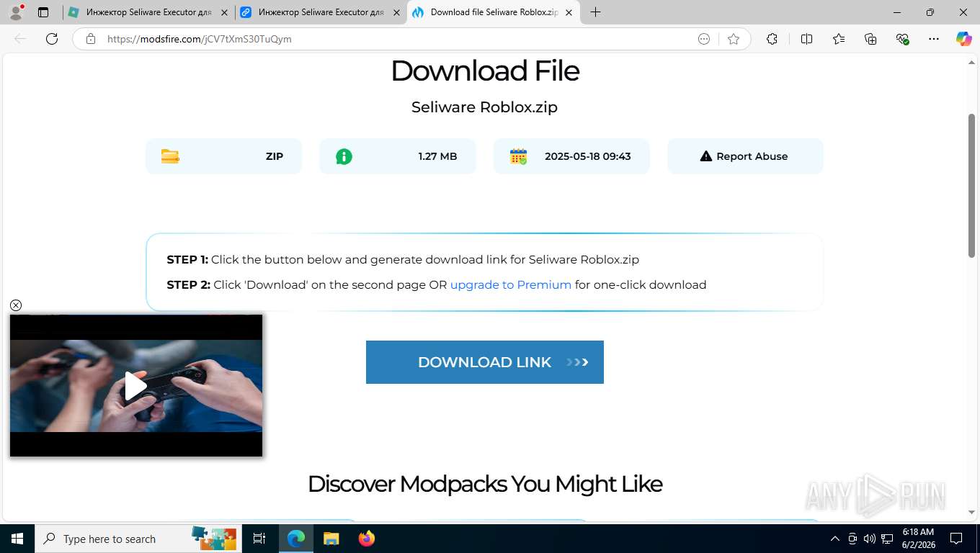Viewport: 980px width, 553px height.
Task: Click the ZIP file type folder icon
Action: point(170,156)
